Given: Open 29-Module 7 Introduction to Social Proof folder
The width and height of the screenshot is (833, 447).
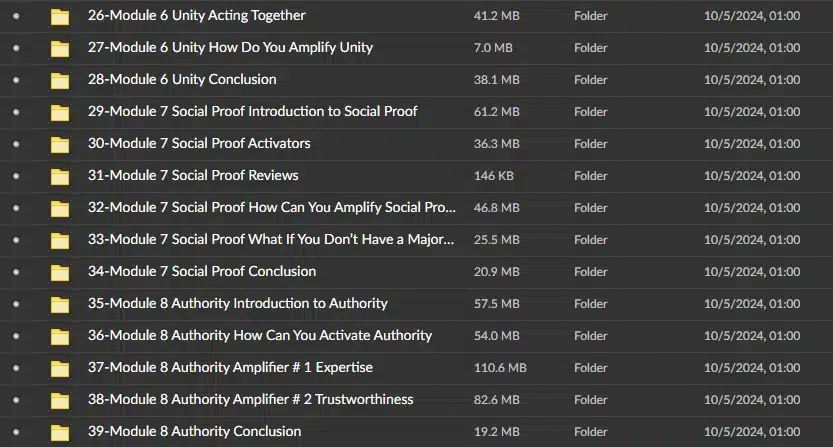Looking at the screenshot, I should (x=252, y=112).
